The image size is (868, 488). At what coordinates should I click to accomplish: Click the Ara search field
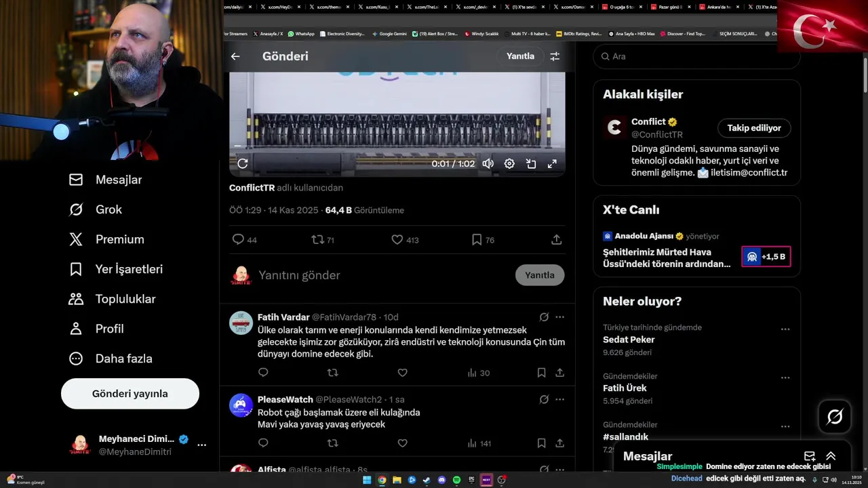tap(696, 56)
